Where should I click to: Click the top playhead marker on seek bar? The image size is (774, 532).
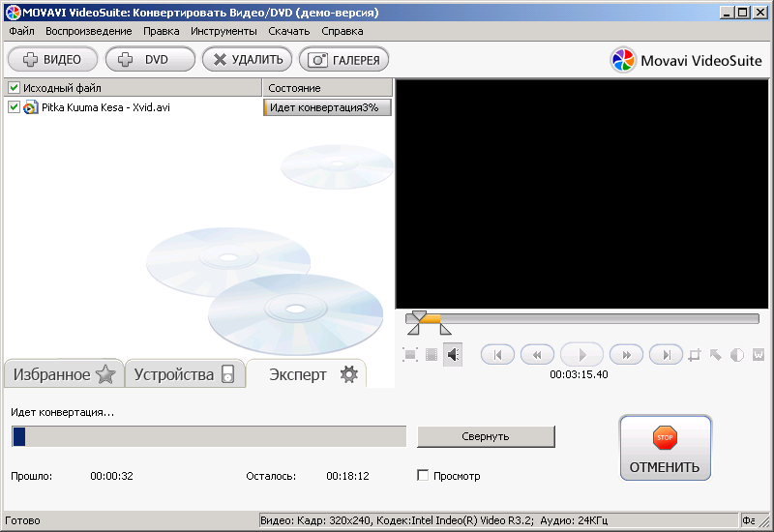tap(419, 316)
